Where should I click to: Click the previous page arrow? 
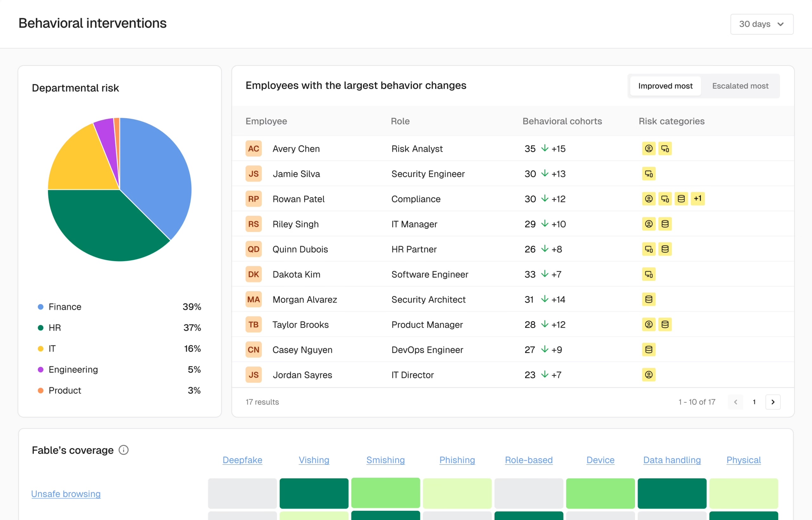pos(735,402)
